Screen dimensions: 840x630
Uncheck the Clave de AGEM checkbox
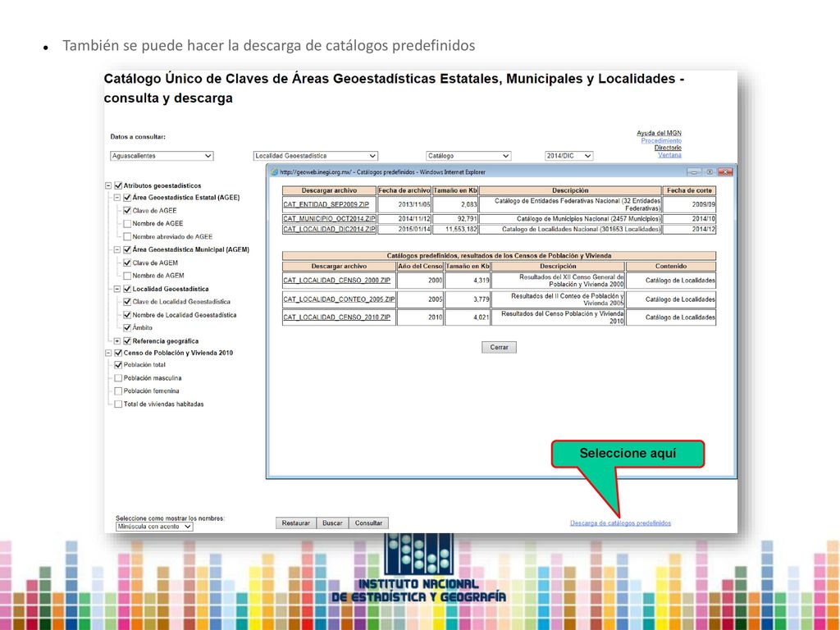127,262
